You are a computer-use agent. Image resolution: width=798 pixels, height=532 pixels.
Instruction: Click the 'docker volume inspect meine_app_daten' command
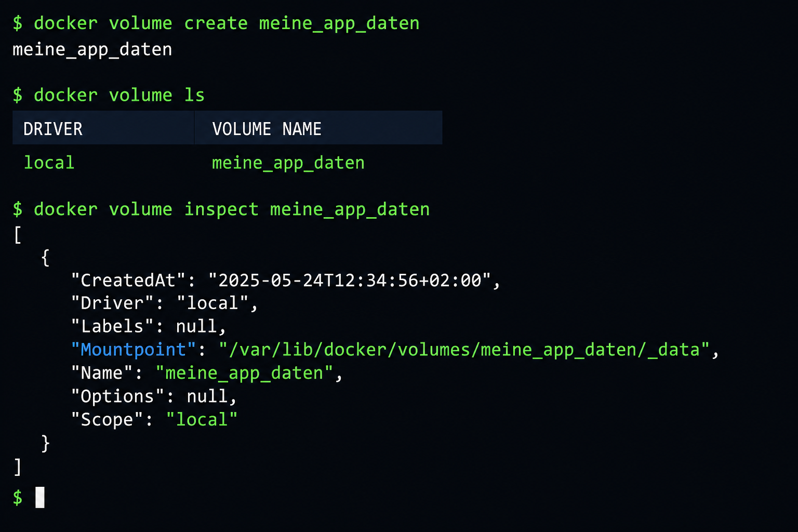[x=221, y=210]
